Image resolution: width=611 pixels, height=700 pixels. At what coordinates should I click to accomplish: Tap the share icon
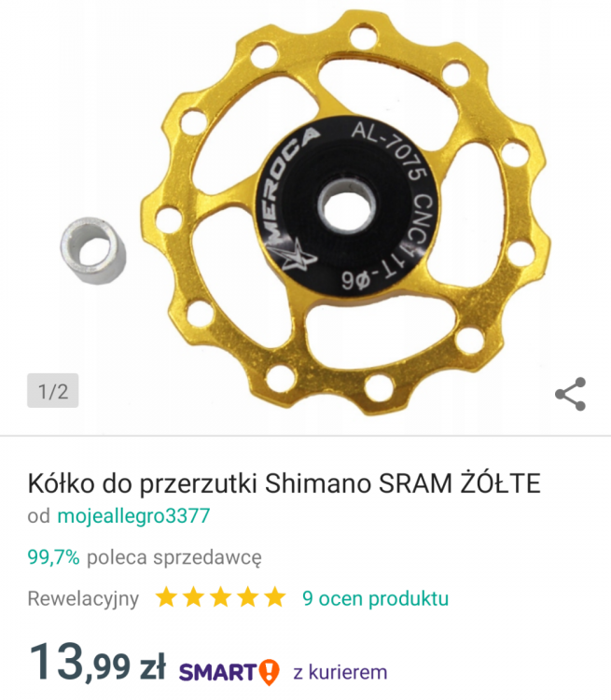pos(570,394)
